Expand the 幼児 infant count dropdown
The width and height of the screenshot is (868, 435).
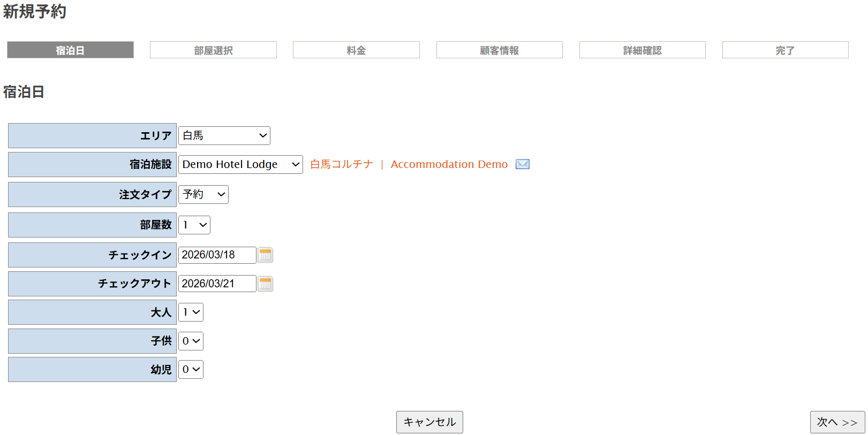191,370
